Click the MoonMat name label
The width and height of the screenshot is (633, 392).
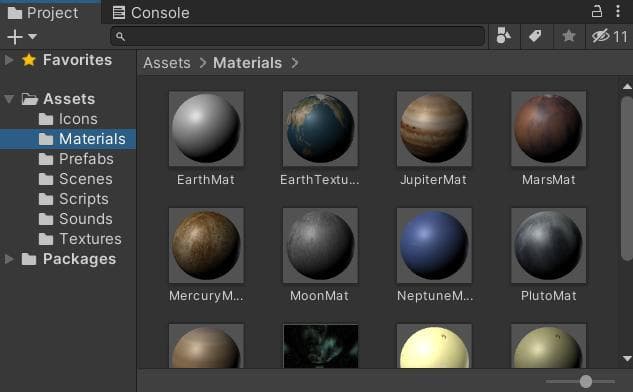[319, 296]
